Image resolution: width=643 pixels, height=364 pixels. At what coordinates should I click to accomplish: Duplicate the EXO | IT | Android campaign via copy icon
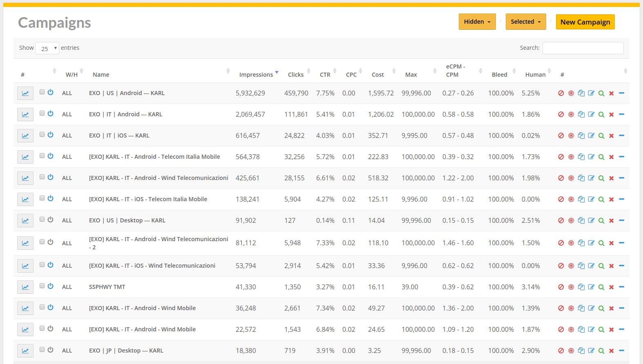coord(581,115)
